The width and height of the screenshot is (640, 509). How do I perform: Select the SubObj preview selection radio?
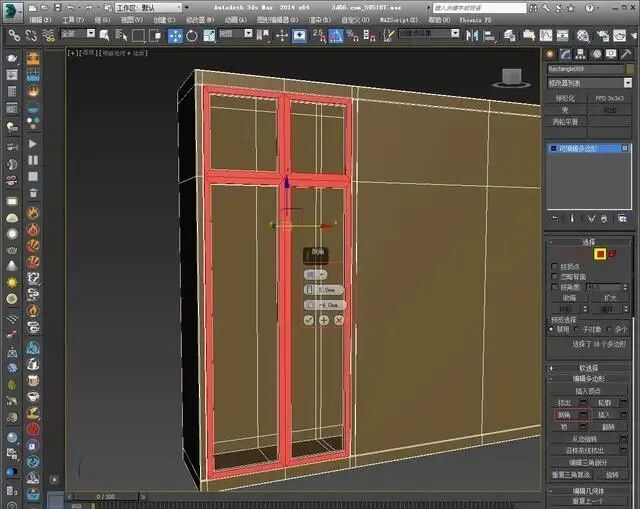577,329
